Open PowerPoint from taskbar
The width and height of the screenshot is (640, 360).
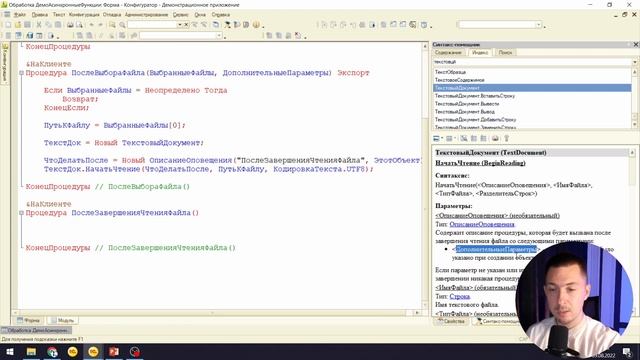[114, 351]
